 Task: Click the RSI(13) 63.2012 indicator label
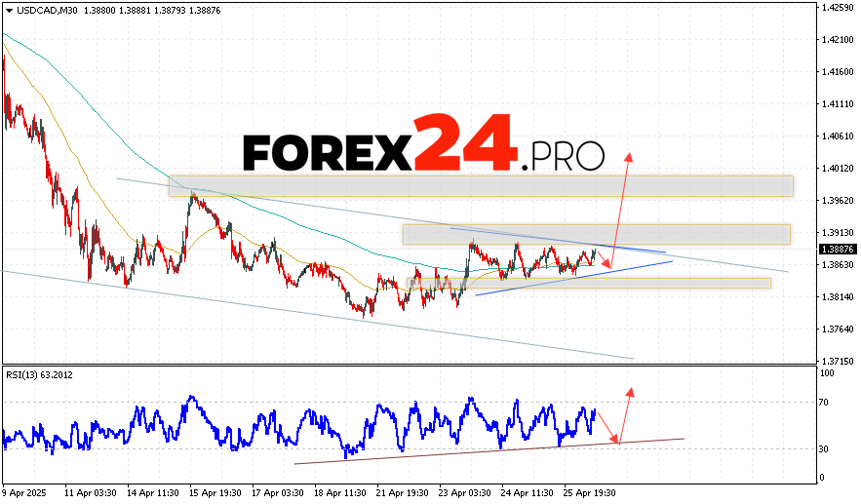[x=40, y=375]
